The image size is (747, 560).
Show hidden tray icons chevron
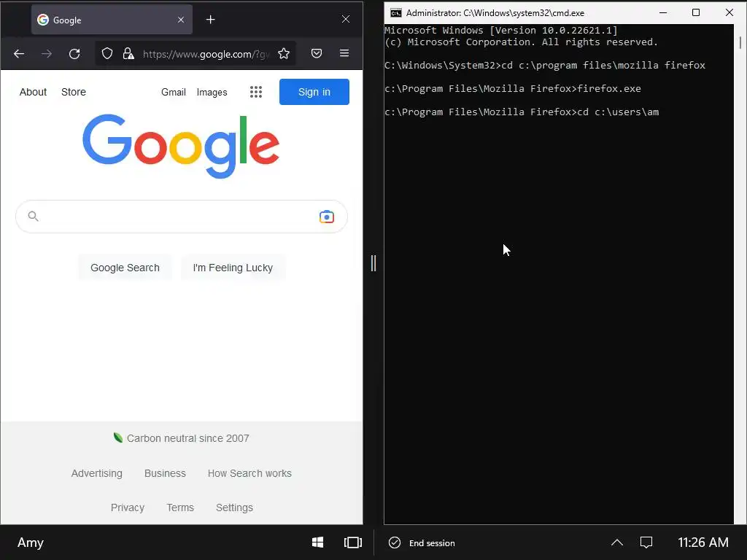click(617, 542)
